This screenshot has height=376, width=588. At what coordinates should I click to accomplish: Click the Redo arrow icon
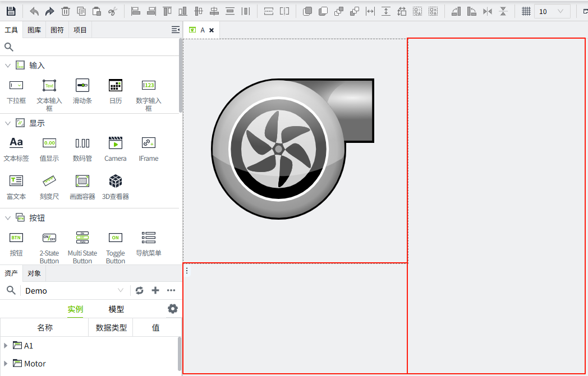(x=49, y=11)
